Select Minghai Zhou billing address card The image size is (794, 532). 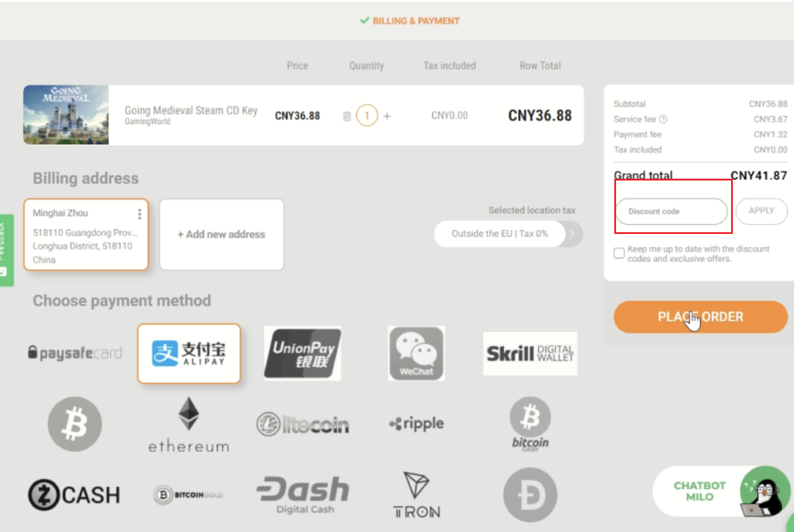pos(86,234)
